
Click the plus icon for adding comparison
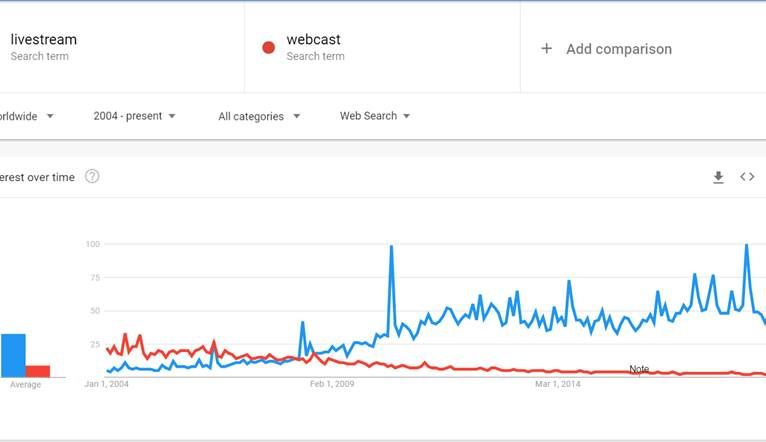click(x=546, y=48)
